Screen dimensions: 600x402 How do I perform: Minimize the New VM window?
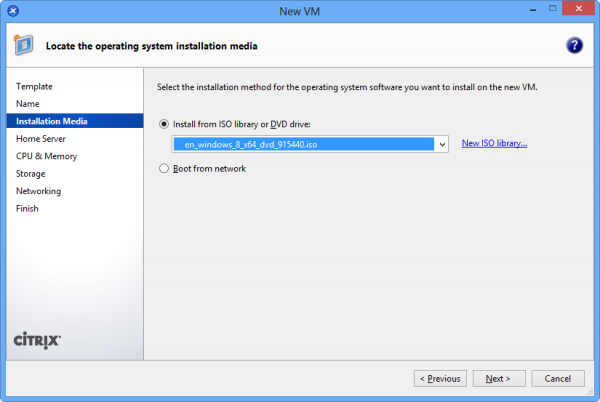(533, 9)
